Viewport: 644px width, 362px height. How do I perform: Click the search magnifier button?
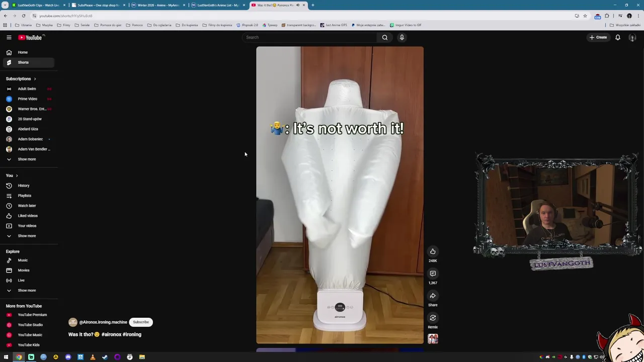(385, 37)
